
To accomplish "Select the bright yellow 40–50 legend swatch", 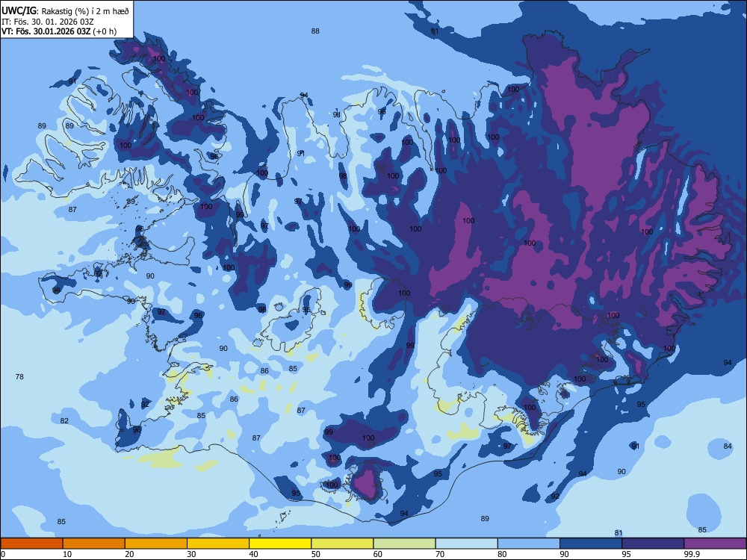I will 280,544.
